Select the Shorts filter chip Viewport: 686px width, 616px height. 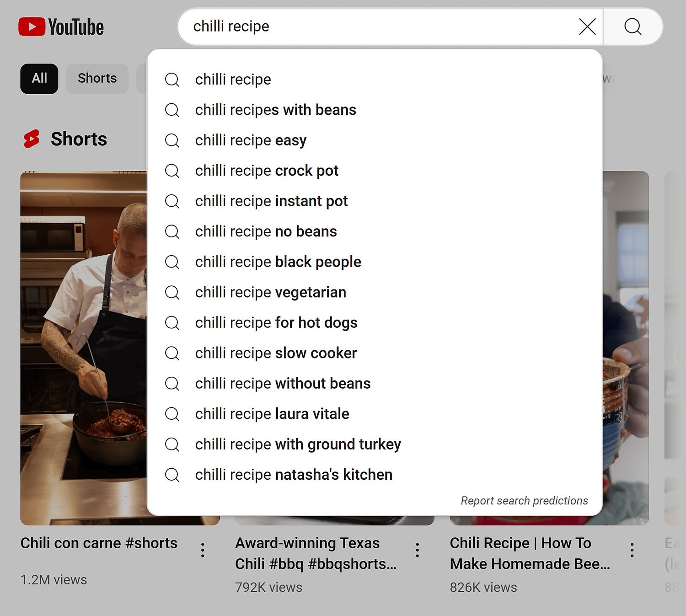[x=97, y=79]
